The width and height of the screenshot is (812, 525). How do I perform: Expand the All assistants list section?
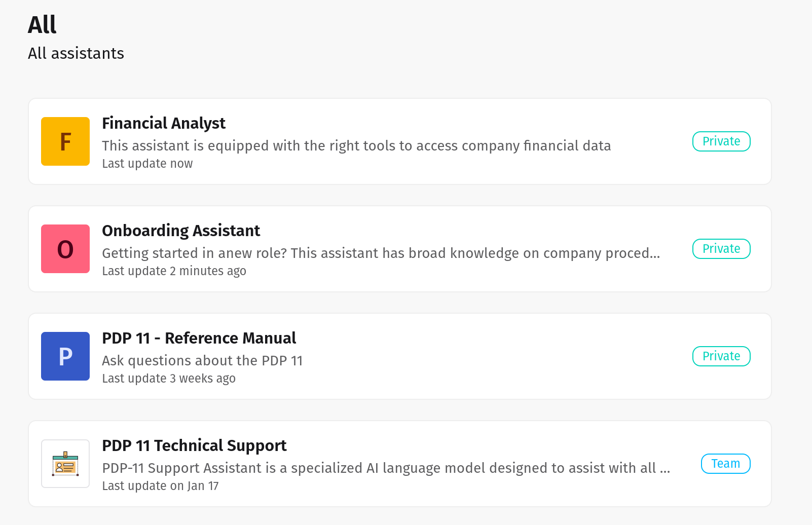coord(76,53)
